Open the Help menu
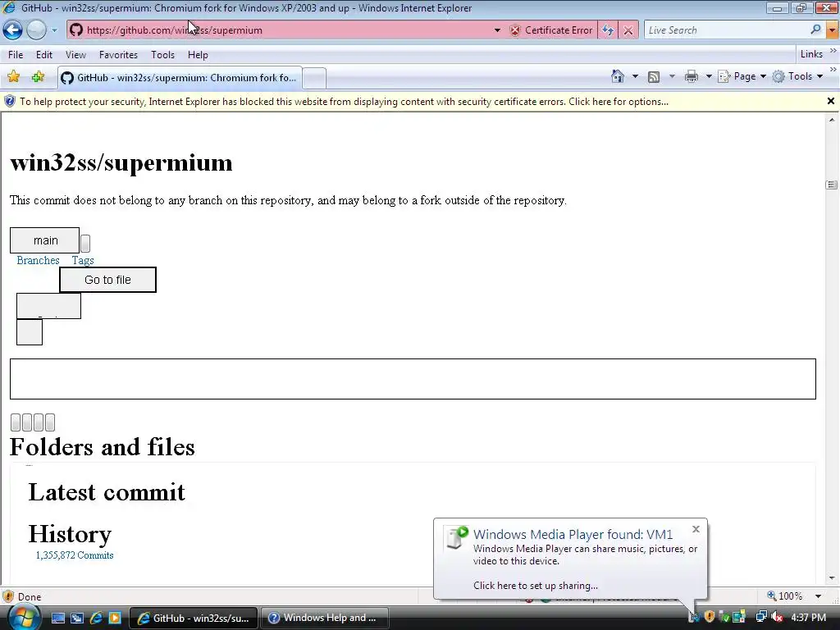 click(x=198, y=55)
